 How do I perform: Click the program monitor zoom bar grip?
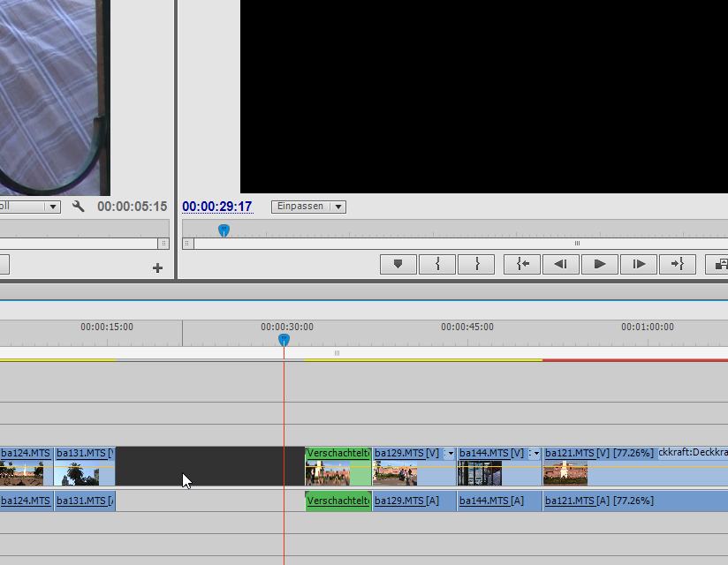click(x=577, y=243)
